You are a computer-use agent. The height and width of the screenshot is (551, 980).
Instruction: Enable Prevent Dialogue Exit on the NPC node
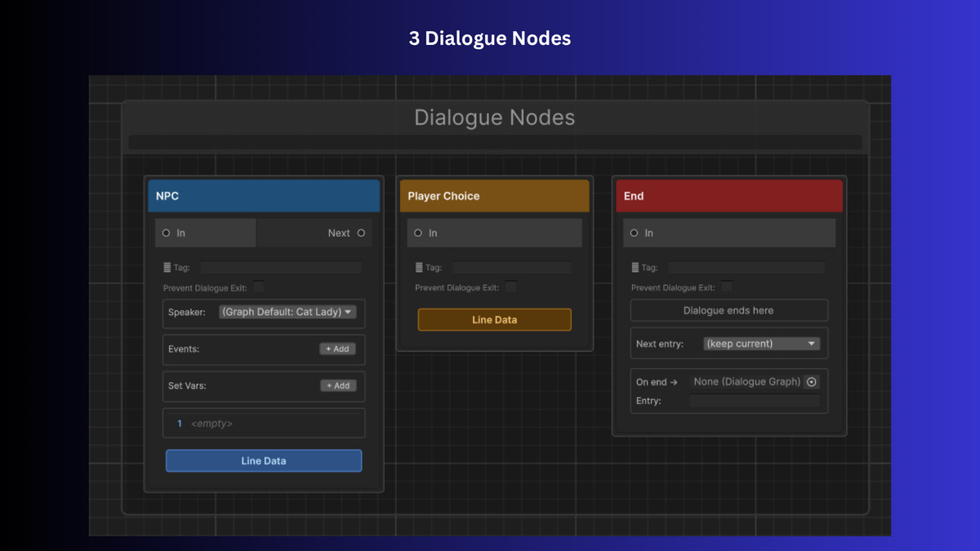pos(258,287)
